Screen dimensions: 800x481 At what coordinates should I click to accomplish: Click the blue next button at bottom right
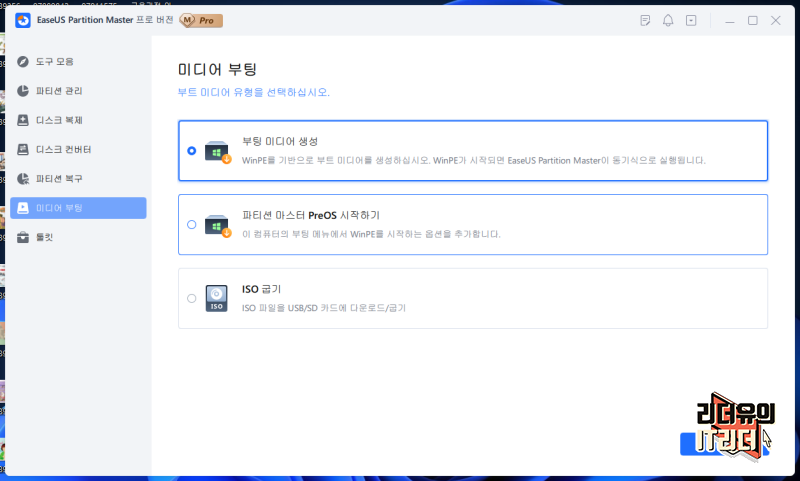pyautogui.click(x=724, y=444)
